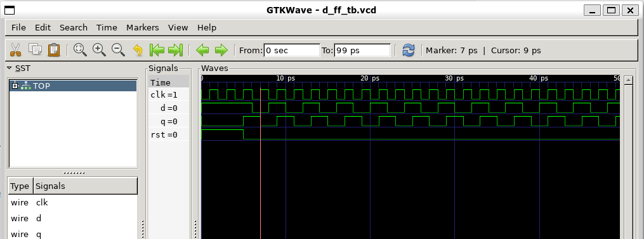
Task: Click the 10 ps timeline label
Action: 285,78
